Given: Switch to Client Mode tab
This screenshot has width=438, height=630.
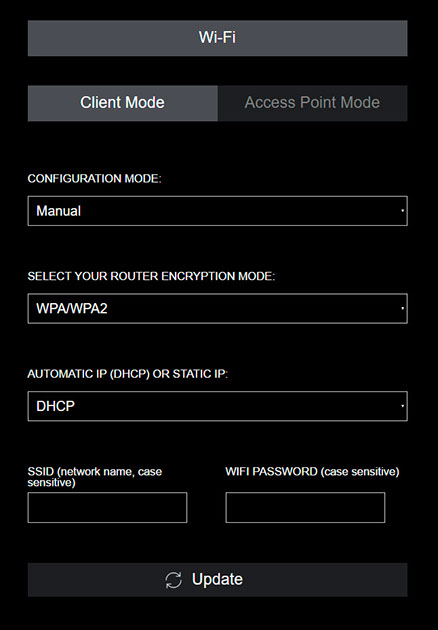Looking at the screenshot, I should [123, 103].
